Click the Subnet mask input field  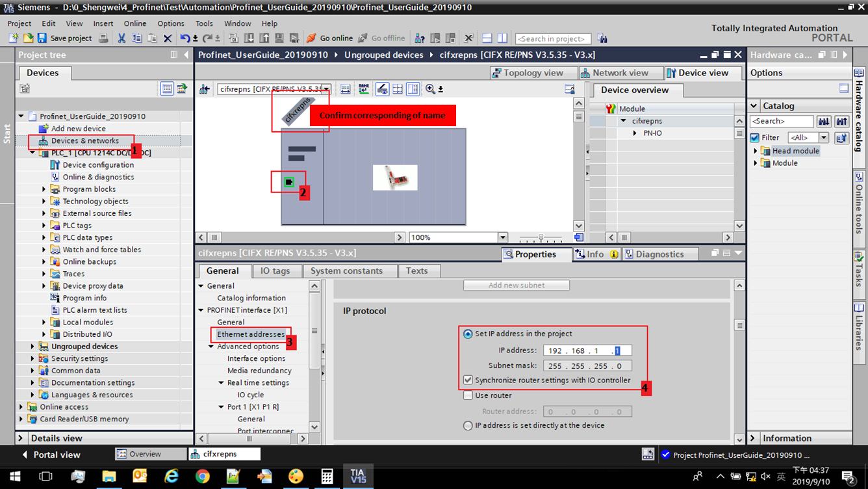[587, 365]
